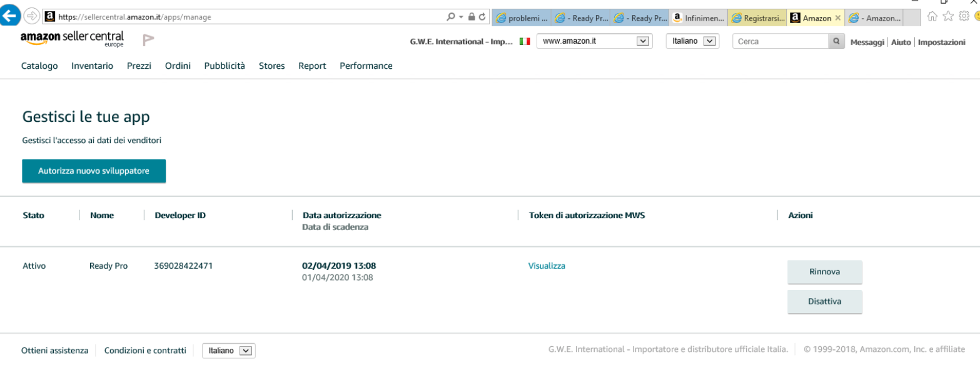This screenshot has width=980, height=365.
Task: Switch to the Registrarsi browser tab
Action: click(757, 18)
